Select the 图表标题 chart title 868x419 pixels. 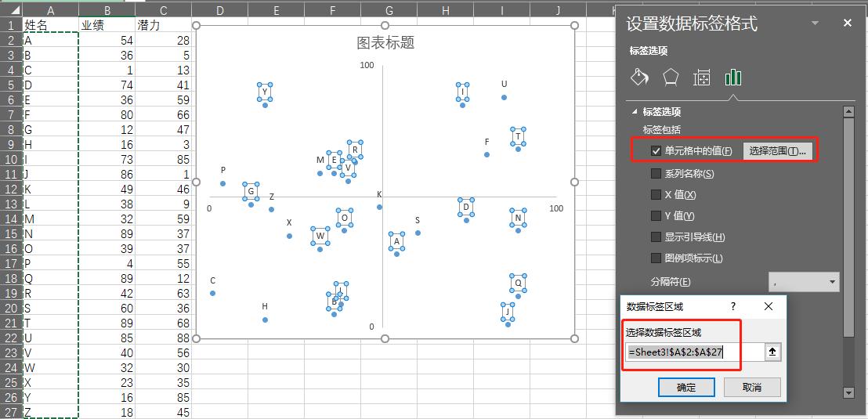385,42
